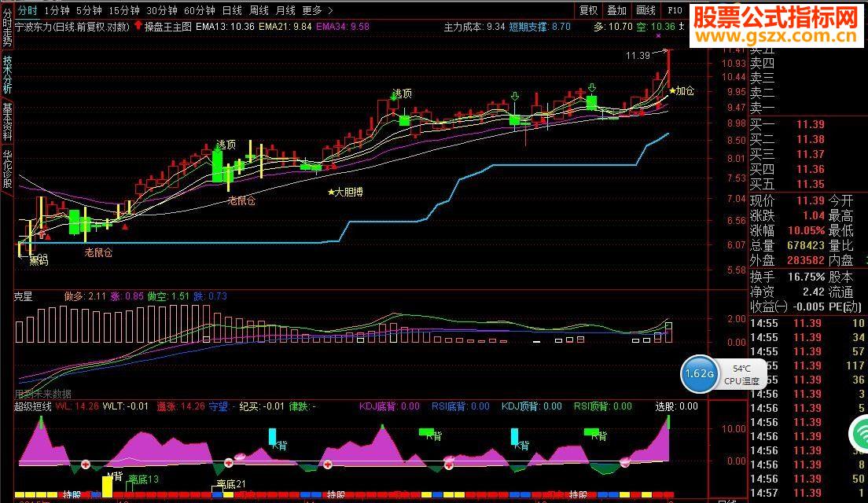
Task: Open the F10 company info
Action: coord(675,10)
